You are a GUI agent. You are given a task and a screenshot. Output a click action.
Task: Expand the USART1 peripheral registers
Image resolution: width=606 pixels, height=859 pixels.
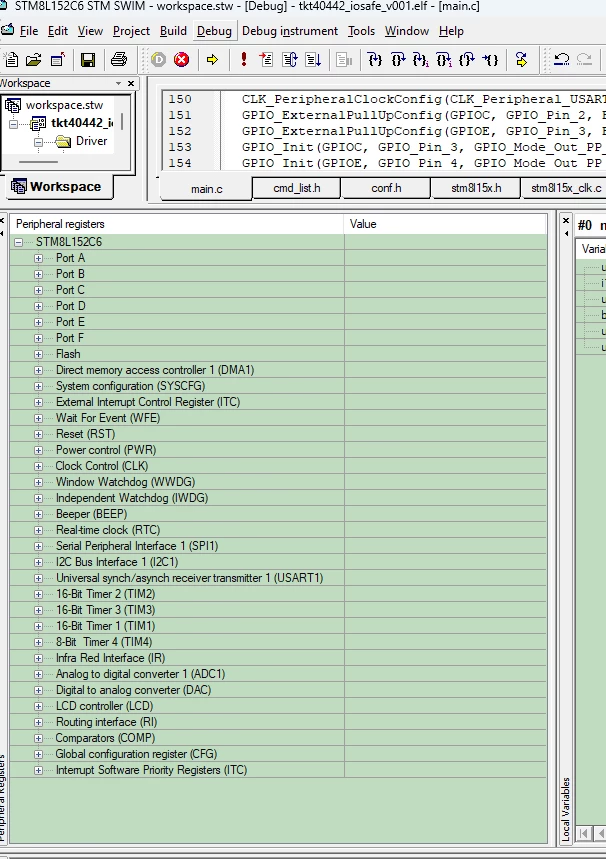[38, 578]
